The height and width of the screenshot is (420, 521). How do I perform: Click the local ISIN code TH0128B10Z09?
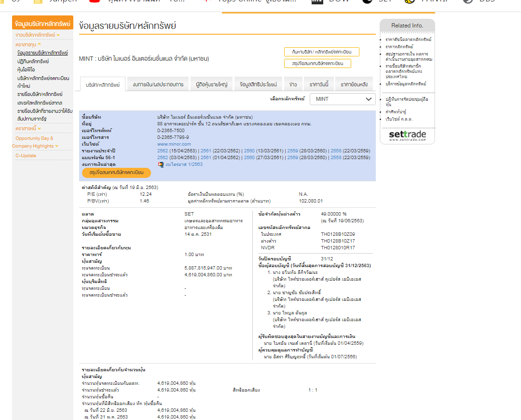tap(338, 234)
